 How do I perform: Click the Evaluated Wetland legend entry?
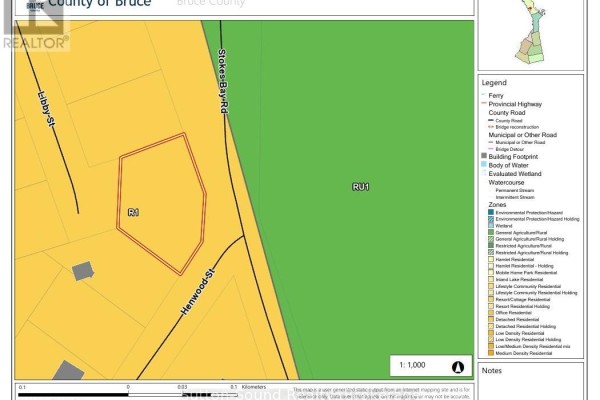(x=515, y=174)
